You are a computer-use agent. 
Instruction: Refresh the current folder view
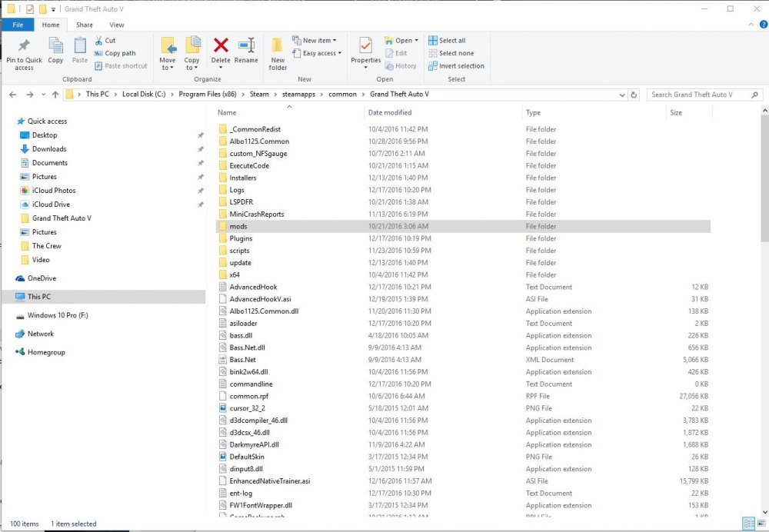pos(634,95)
